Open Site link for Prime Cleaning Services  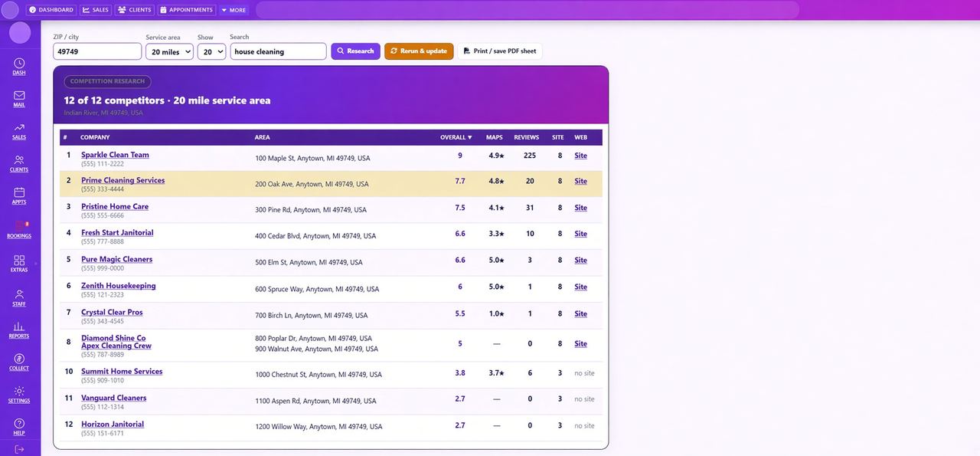[580, 182]
